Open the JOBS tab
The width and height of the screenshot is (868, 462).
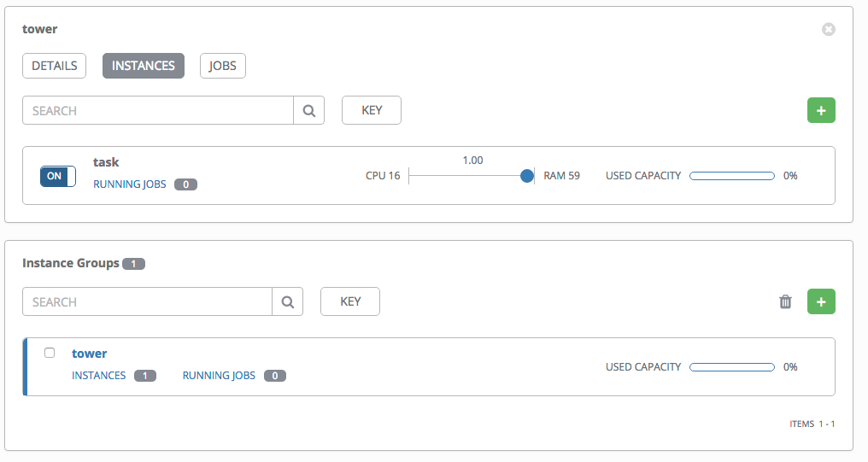[222, 66]
